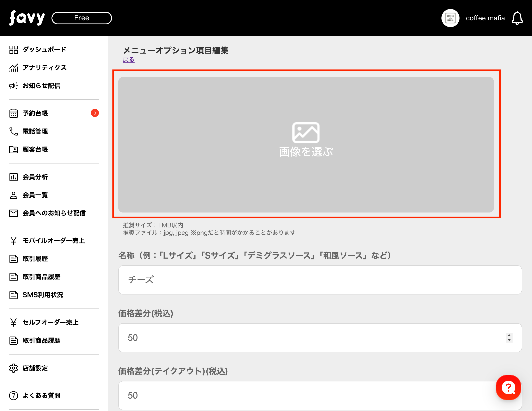The image size is (532, 411).
Task: Open 予約台帳 from the sidebar
Action: 35,113
